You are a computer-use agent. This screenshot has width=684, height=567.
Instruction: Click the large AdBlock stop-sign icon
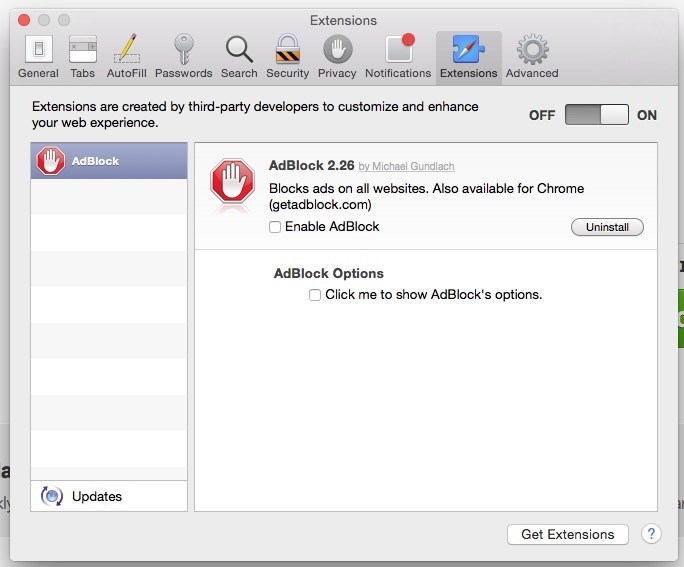click(x=232, y=181)
